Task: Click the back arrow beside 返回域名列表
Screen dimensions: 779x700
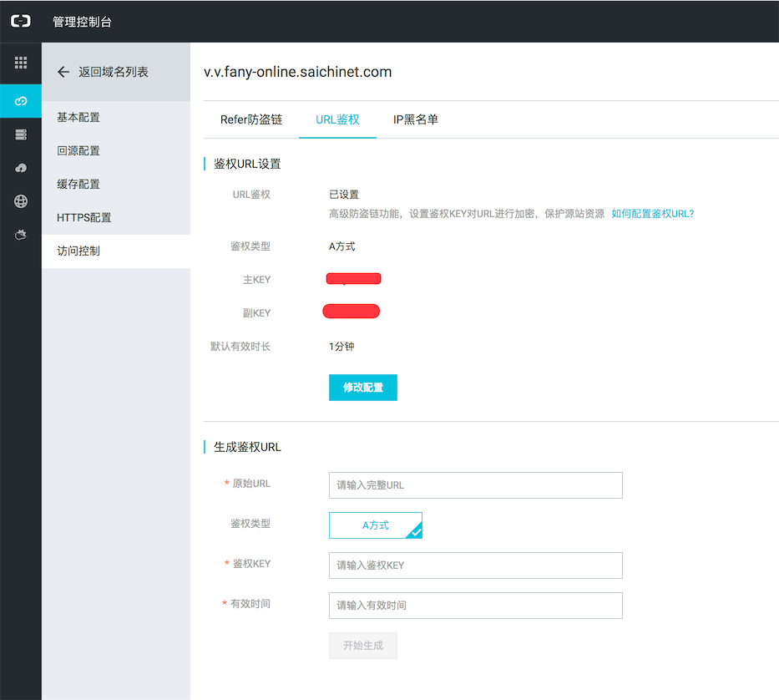Action: 63,72
